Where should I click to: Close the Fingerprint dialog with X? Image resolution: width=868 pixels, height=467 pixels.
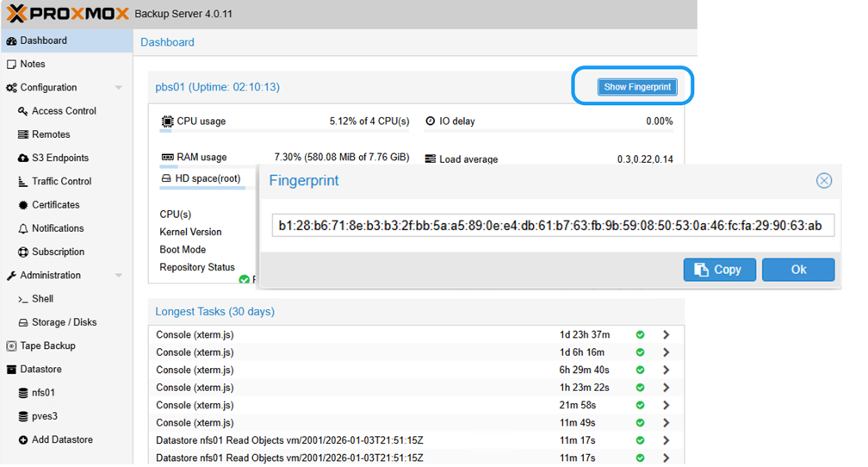point(823,180)
